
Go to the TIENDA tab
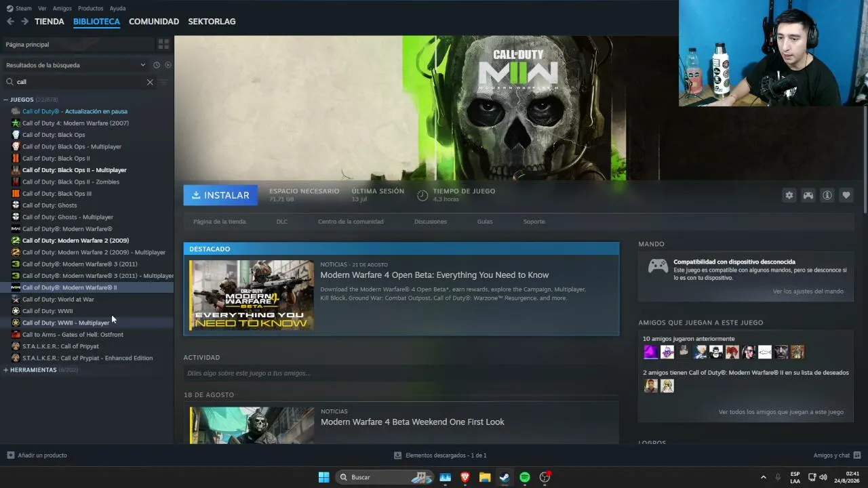tap(50, 22)
